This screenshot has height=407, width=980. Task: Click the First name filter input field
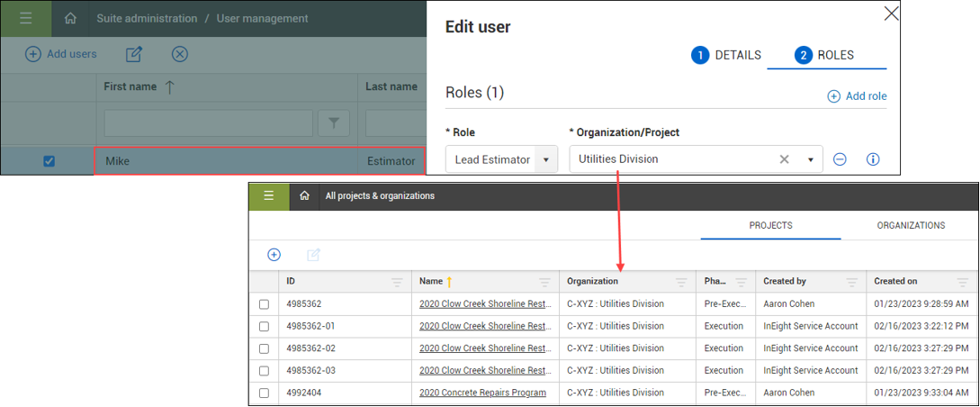[x=208, y=123]
